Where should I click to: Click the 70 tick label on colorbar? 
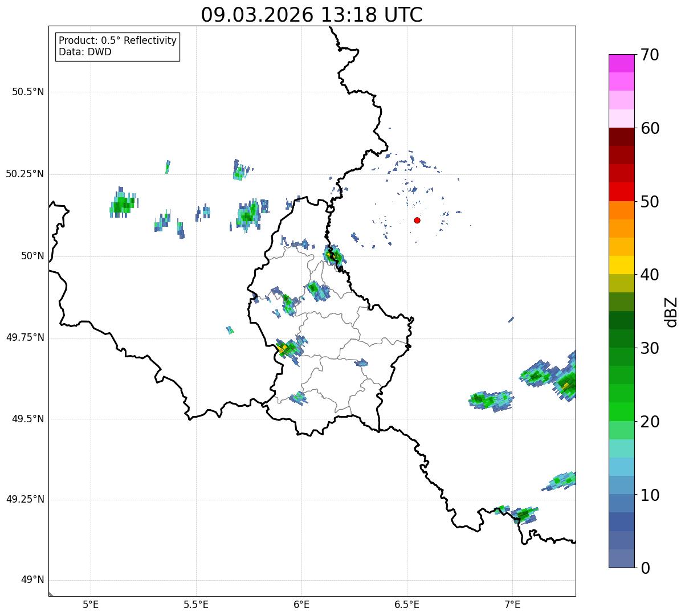point(650,55)
